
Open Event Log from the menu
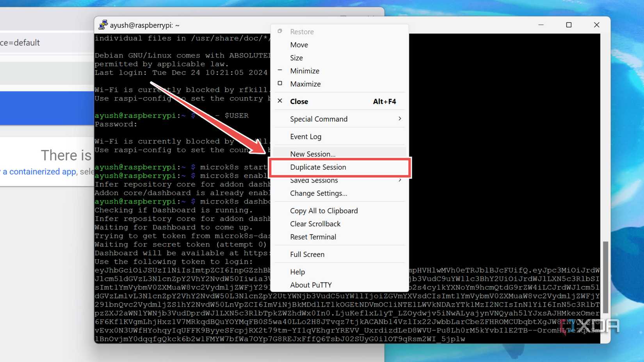339,137
